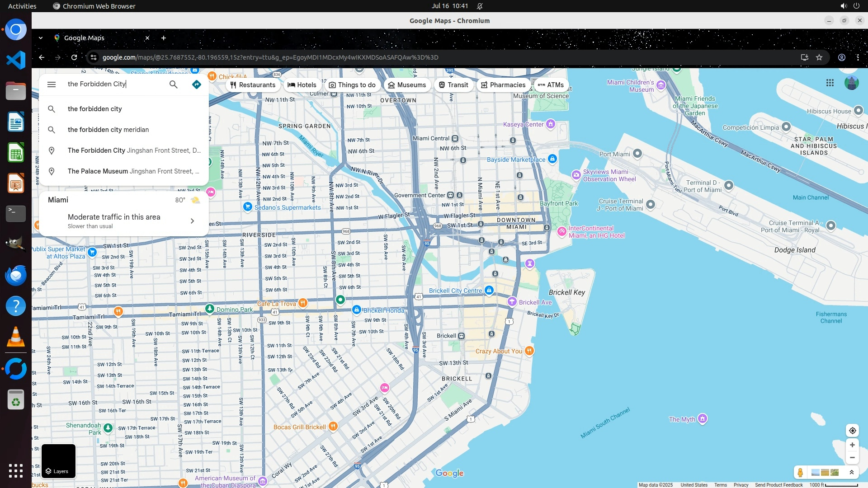Image resolution: width=868 pixels, height=488 pixels.
Task: Open the hamburger menu in search box
Action: pos(52,84)
